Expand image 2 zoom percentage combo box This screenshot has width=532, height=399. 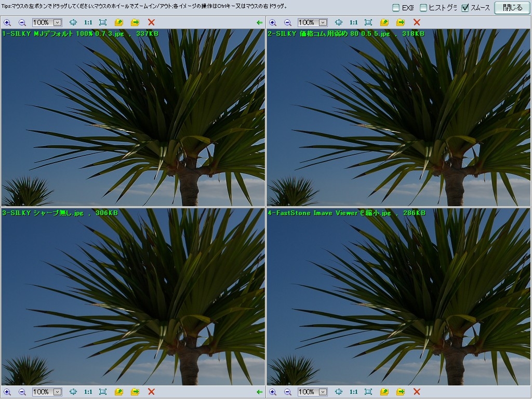pos(323,23)
